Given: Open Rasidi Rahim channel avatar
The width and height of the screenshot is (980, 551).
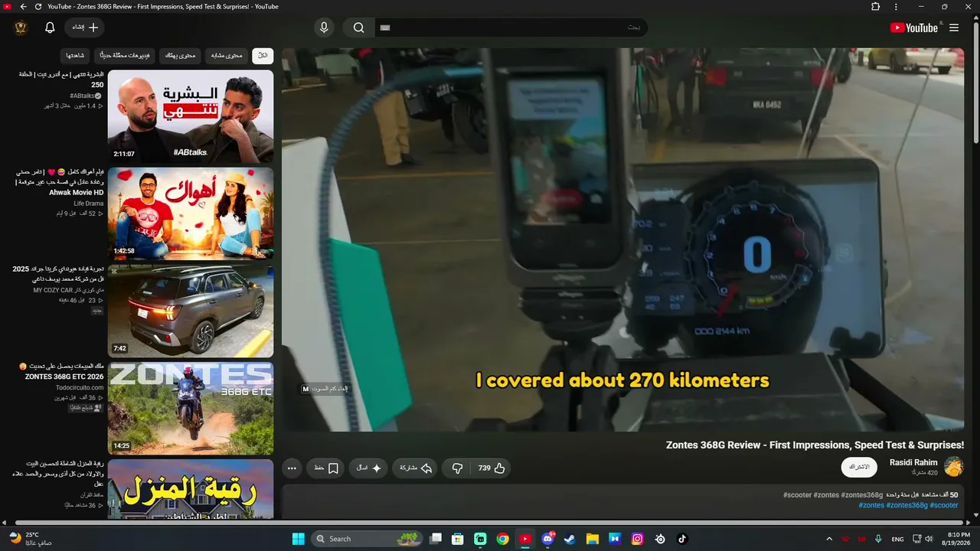Looking at the screenshot, I should click(954, 467).
